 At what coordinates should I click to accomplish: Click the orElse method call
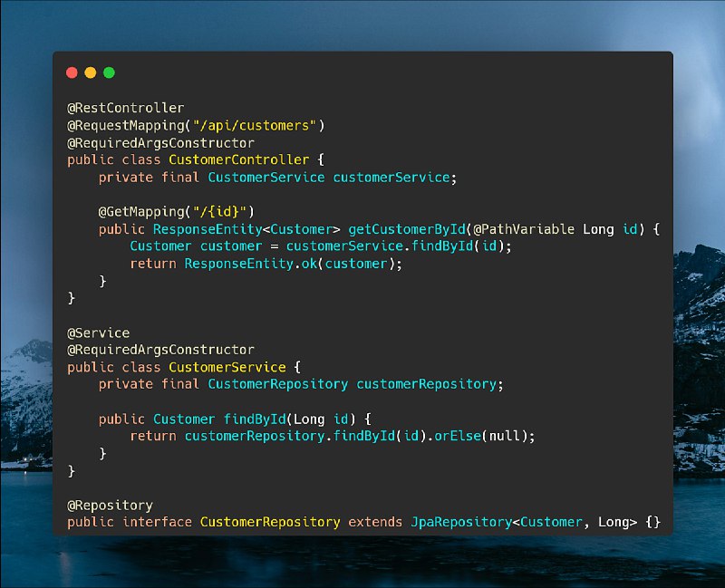pyautogui.click(x=458, y=436)
